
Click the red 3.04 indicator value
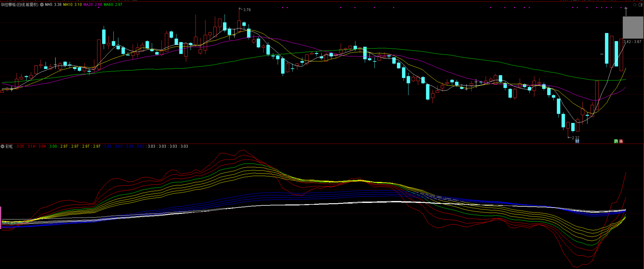pos(42,146)
